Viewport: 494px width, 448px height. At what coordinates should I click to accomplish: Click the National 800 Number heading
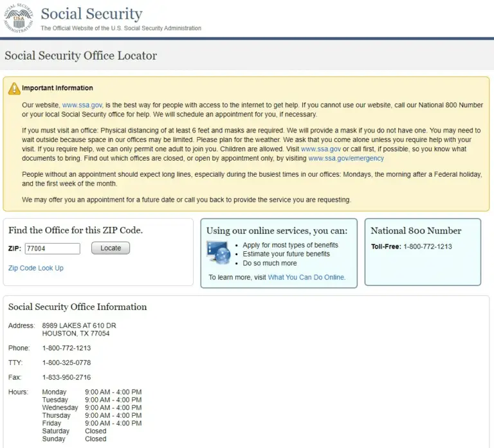(x=416, y=231)
